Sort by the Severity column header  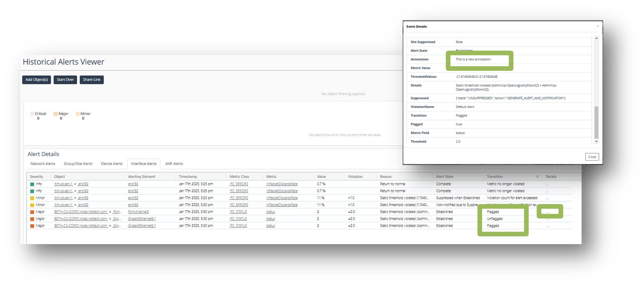point(37,176)
